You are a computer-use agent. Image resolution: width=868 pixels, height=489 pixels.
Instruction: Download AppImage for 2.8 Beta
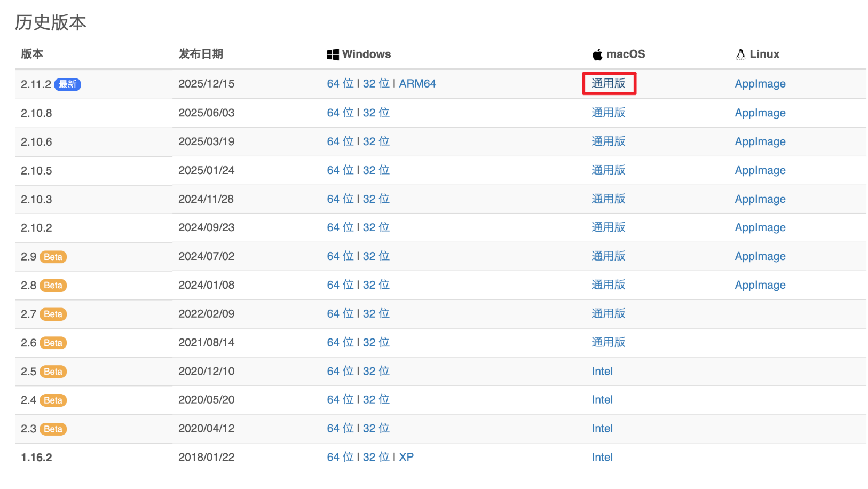[x=760, y=286]
